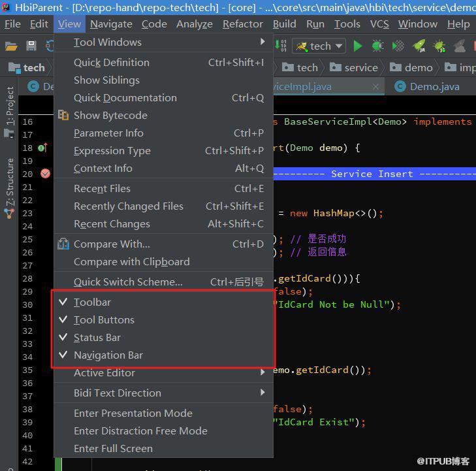
Task: Click the Compare With menu icon
Action: pyautogui.click(x=63, y=244)
